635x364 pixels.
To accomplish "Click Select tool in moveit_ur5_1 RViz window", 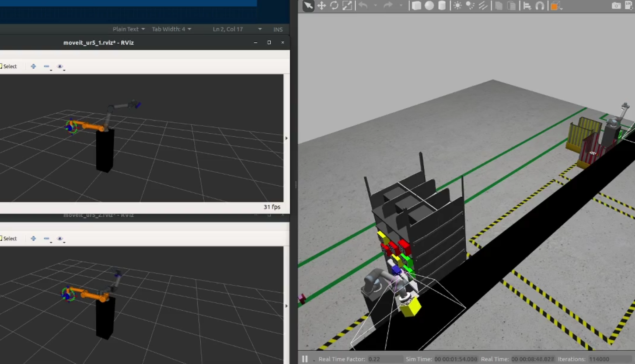I will 9,66.
